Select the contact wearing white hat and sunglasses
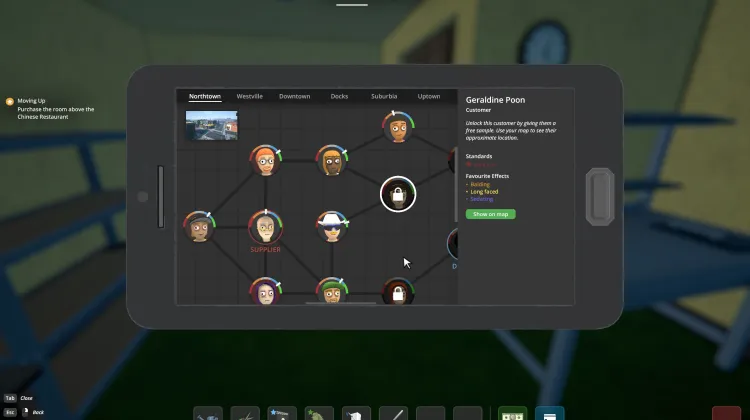The width and height of the screenshot is (750, 420). [x=331, y=226]
